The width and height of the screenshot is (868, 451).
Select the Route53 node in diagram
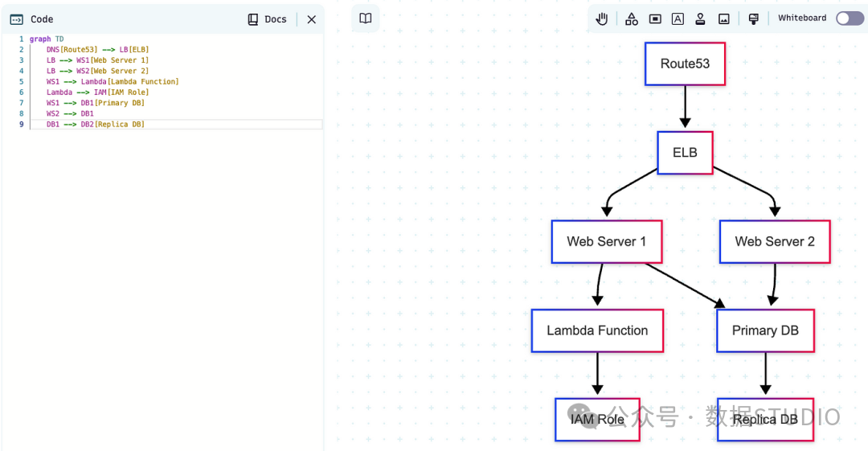click(685, 64)
